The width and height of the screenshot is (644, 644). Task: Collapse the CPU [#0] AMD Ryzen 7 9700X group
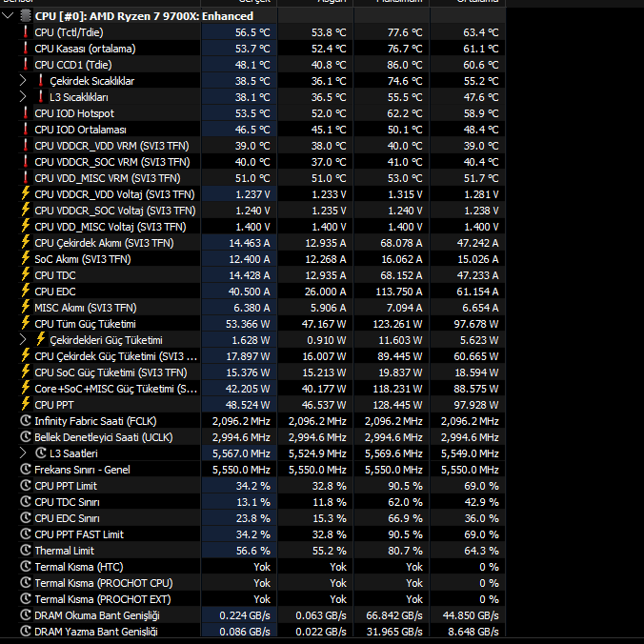click(x=8, y=16)
